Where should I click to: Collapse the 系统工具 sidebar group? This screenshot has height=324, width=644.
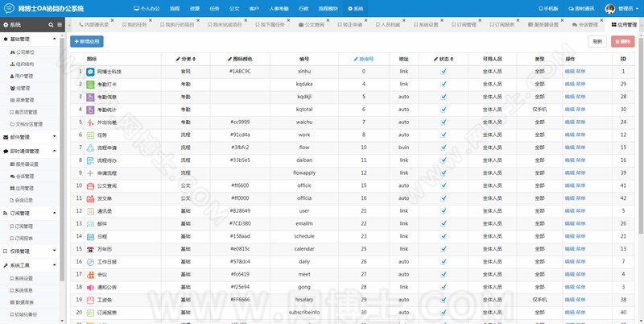pyautogui.click(x=30, y=266)
